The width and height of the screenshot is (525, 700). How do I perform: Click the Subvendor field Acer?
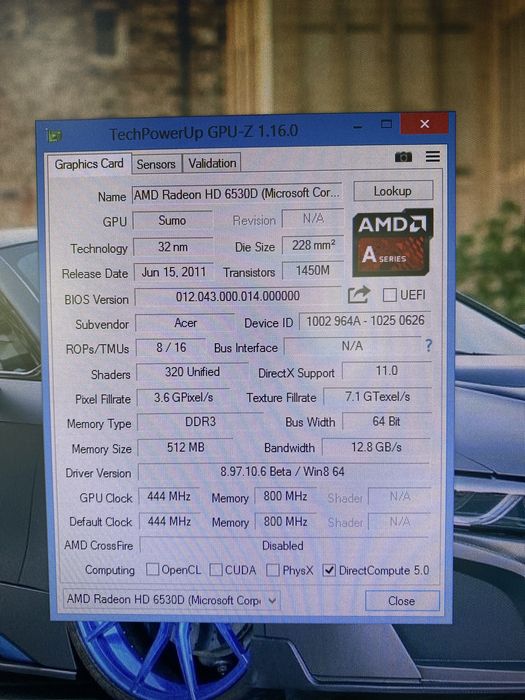[x=185, y=323]
